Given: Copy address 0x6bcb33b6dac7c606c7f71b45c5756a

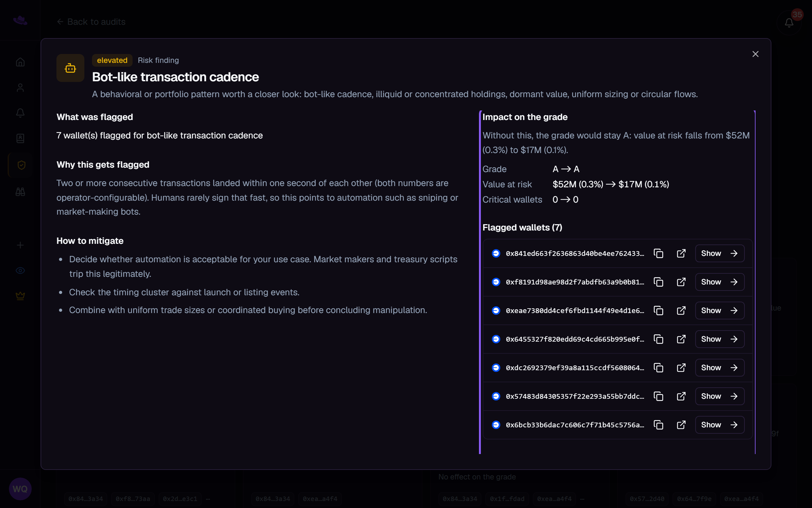Looking at the screenshot, I should [658, 425].
